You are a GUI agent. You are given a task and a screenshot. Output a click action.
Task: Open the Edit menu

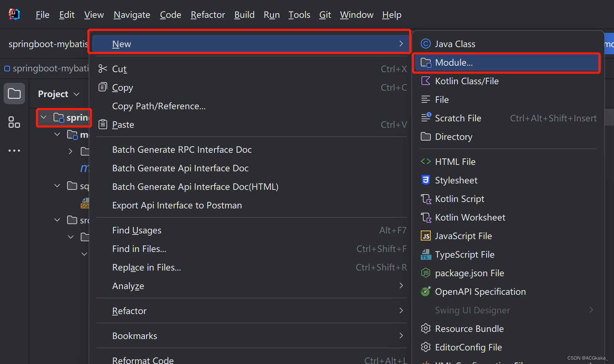67,15
